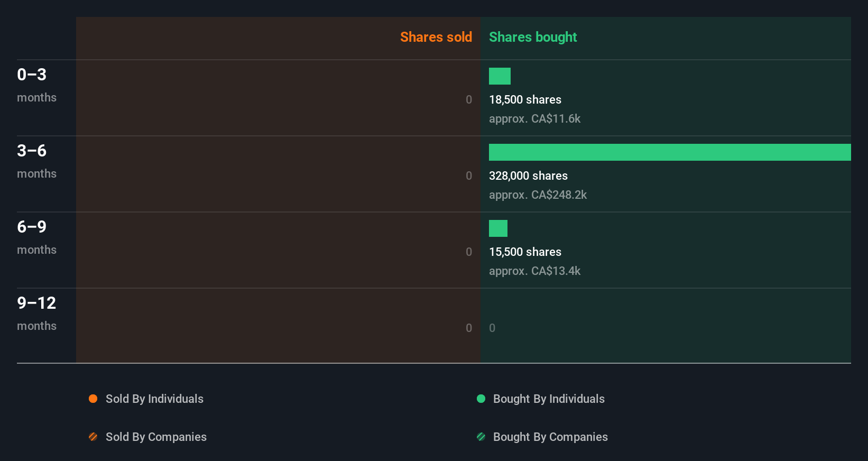Click the approx. CA$13.4k amount
The image size is (868, 461).
coord(534,271)
